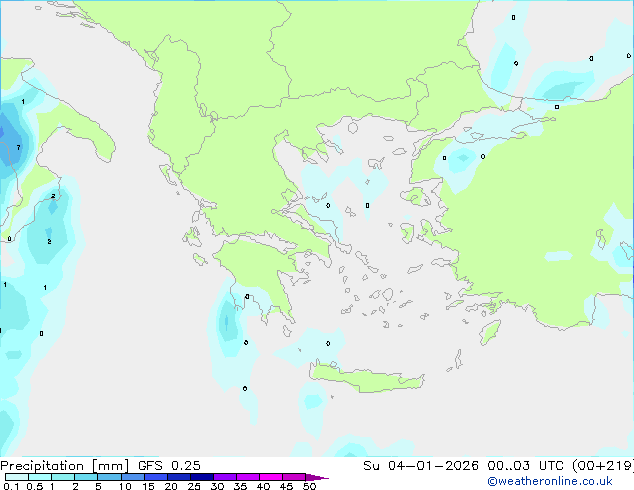Click the '50' legend scale label
The image size is (634, 490).
coord(309,486)
